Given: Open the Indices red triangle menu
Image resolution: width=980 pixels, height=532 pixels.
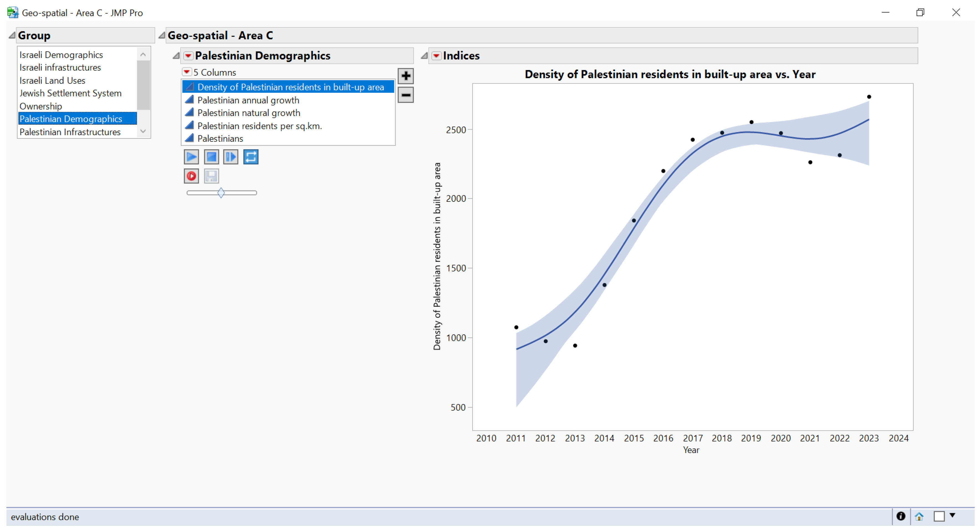Looking at the screenshot, I should pos(436,56).
